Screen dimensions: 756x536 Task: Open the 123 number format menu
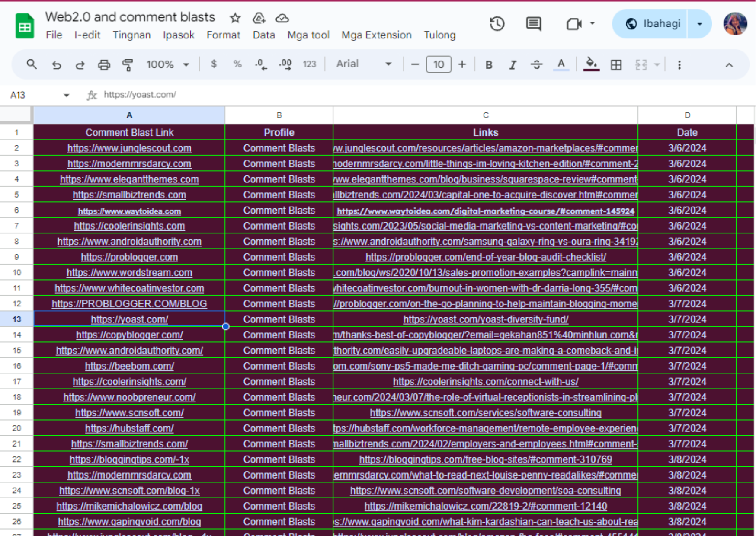pyautogui.click(x=309, y=64)
